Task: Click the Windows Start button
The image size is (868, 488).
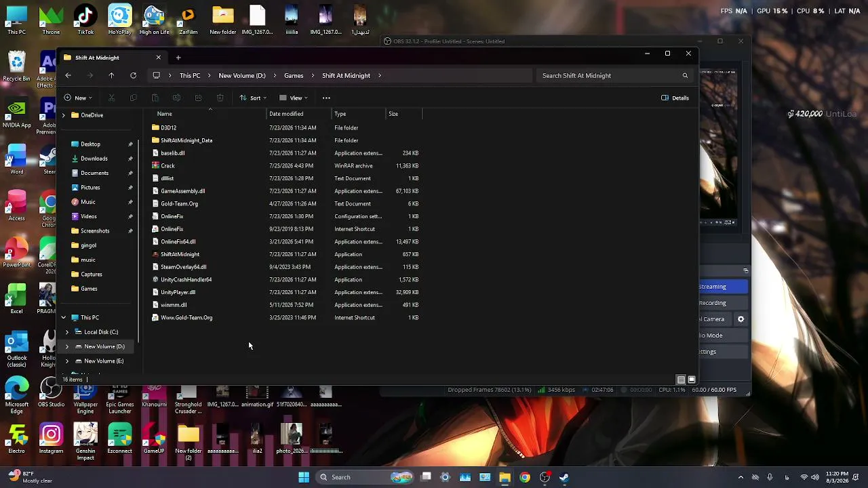Action: pyautogui.click(x=304, y=477)
